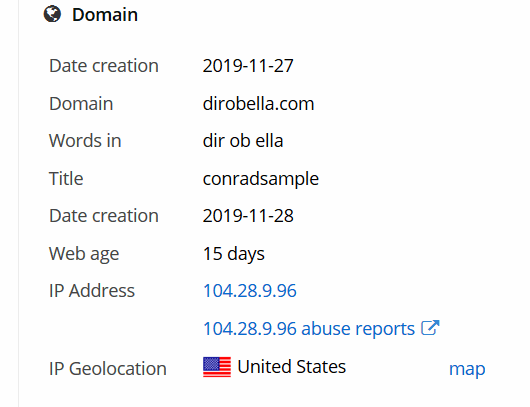Click the Domain row label below heading
The height and width of the screenshot is (407, 530).
point(81,103)
